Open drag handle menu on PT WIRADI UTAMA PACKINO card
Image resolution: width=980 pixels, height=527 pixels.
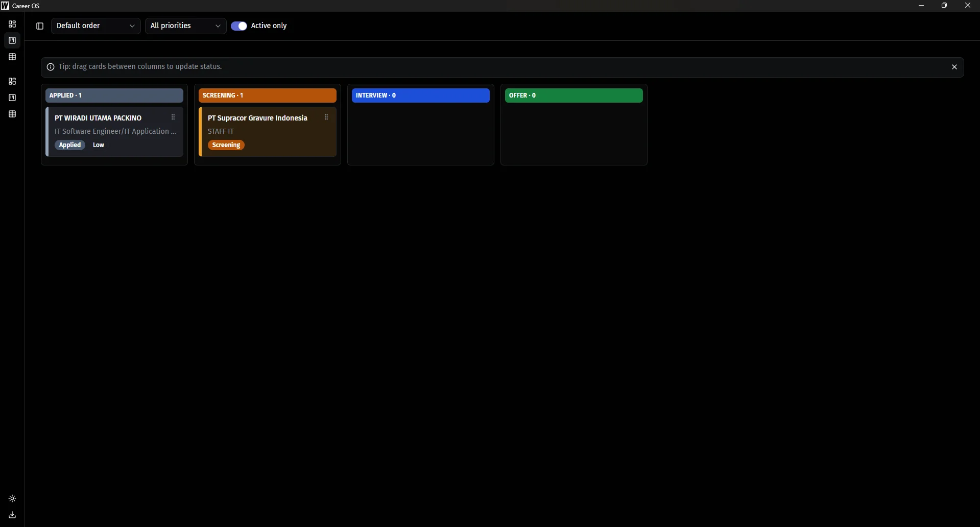tap(173, 117)
